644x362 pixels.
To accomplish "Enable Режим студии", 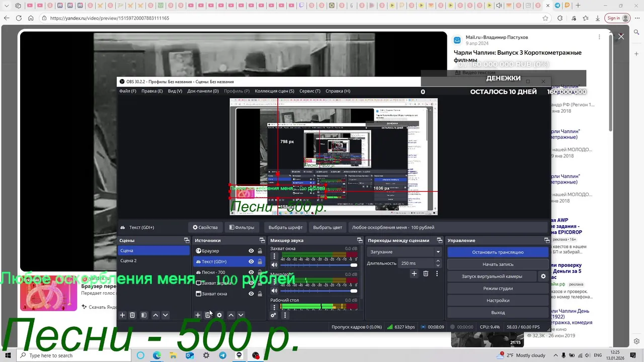I will pyautogui.click(x=498, y=288).
